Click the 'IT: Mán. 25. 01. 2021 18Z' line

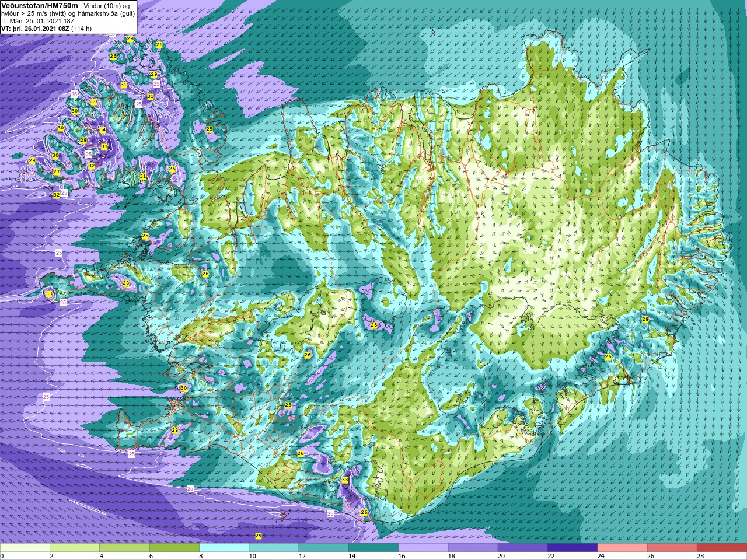[38, 20]
